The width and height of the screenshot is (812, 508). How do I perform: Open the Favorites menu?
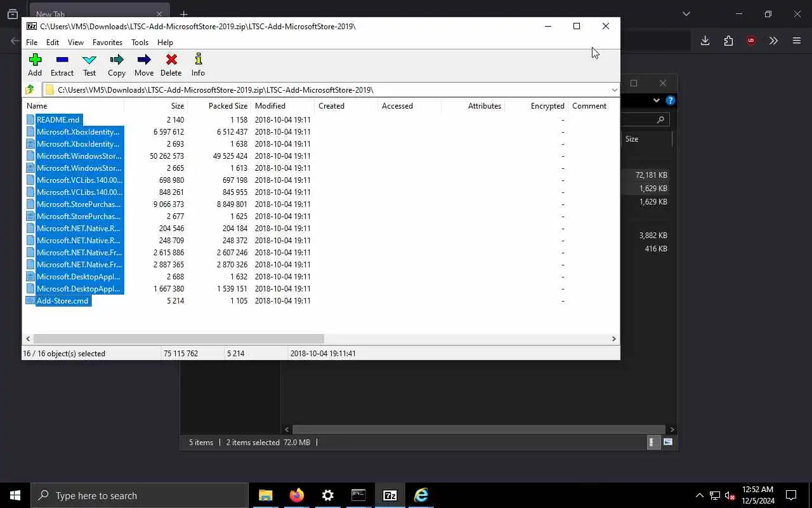click(107, 43)
